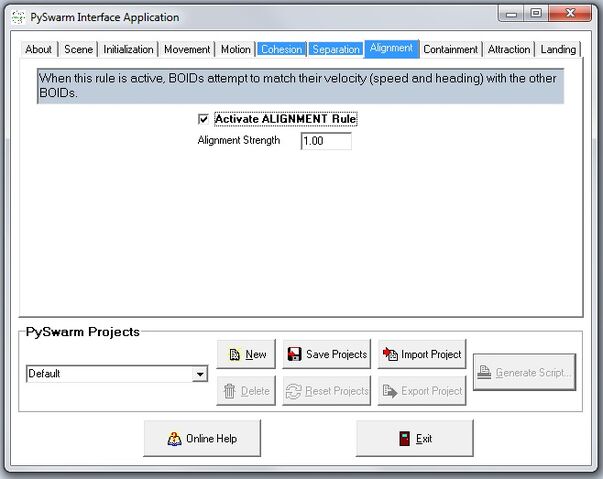
Task: Open the Containment tab
Action: click(450, 50)
